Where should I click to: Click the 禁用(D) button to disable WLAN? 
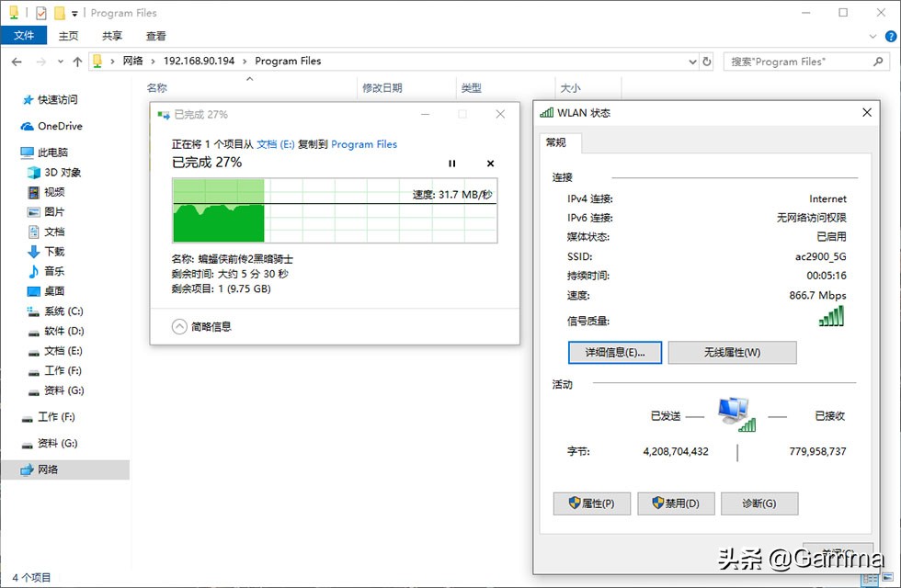(x=676, y=503)
